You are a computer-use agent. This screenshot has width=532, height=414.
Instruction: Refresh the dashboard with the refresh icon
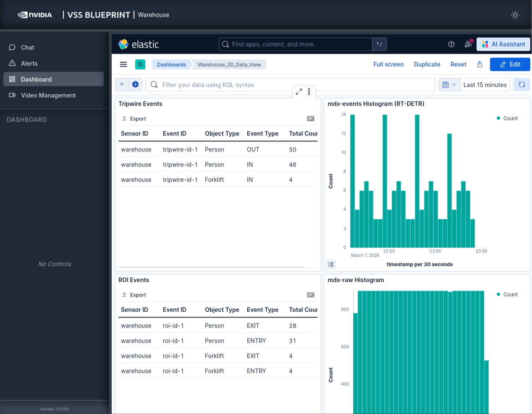pyautogui.click(x=522, y=84)
